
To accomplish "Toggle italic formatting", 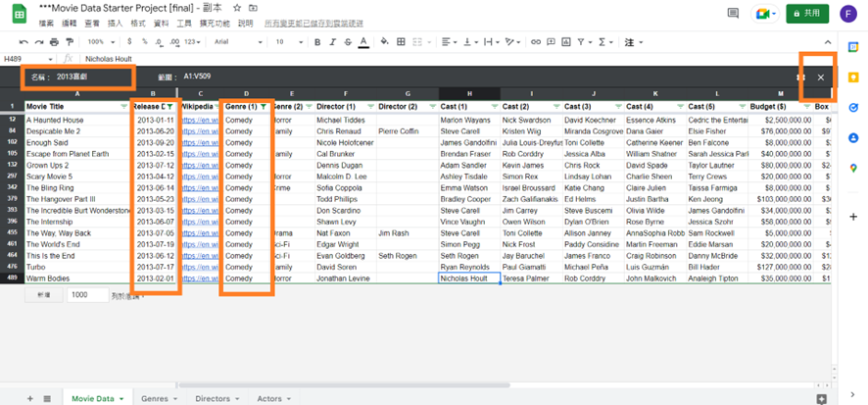I will [x=333, y=42].
